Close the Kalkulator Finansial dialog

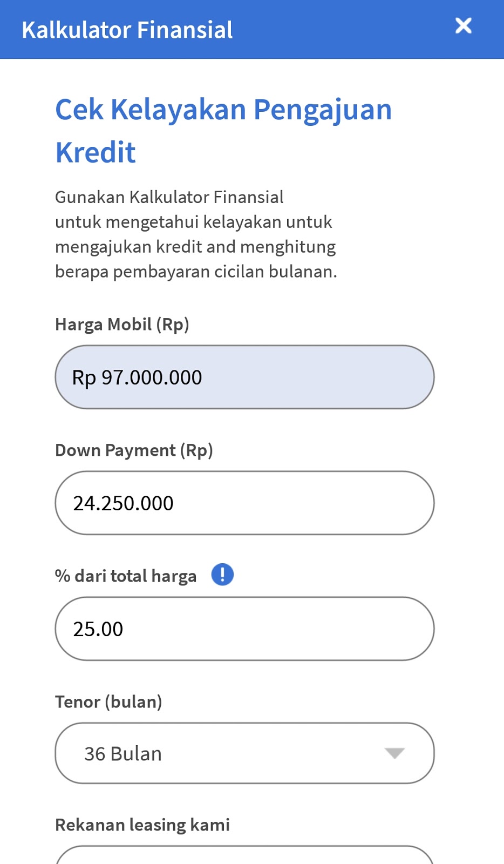click(x=463, y=26)
